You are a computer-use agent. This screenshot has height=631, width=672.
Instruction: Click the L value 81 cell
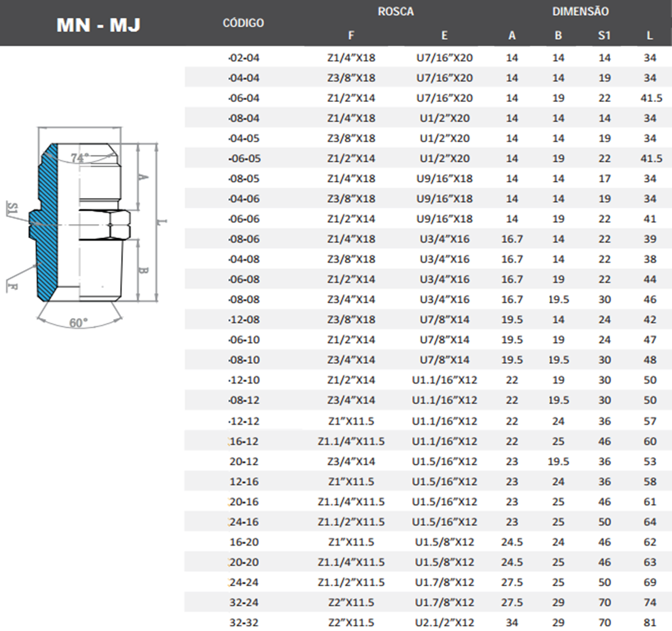(650, 622)
